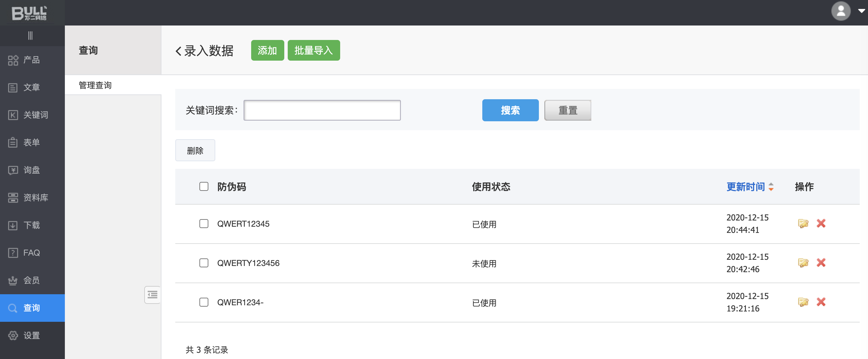
Task: Open the account dropdown arrow
Action: 861,11
